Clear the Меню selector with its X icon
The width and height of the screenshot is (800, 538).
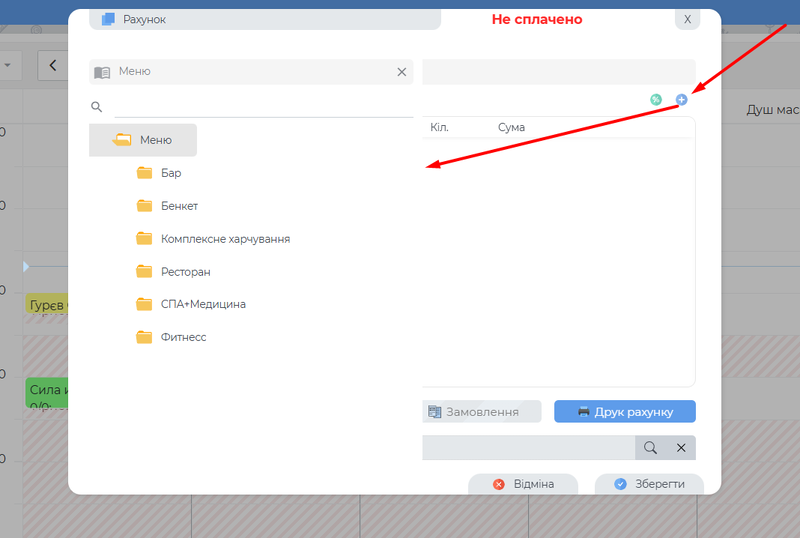pos(402,72)
